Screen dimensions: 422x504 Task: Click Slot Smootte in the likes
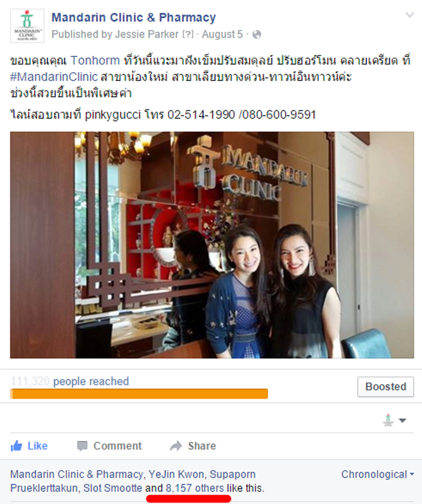point(113,488)
